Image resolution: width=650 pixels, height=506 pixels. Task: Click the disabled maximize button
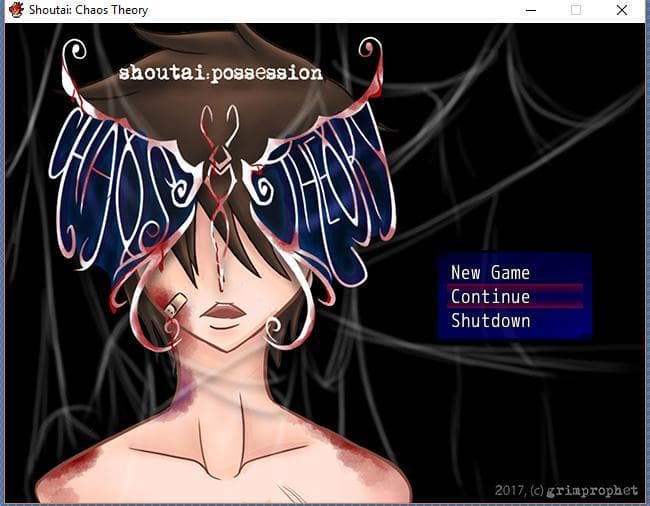576,10
